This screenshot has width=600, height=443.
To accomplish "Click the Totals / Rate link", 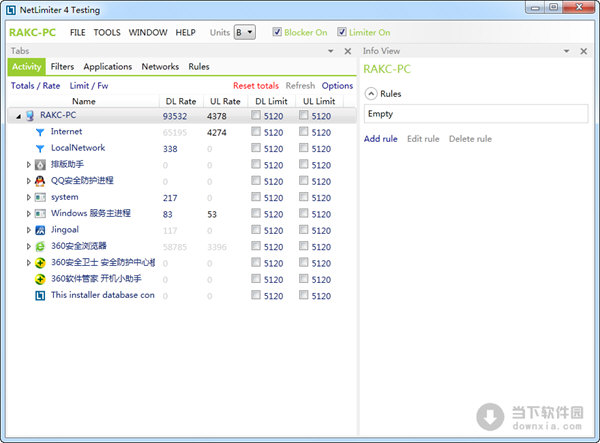I will point(36,86).
